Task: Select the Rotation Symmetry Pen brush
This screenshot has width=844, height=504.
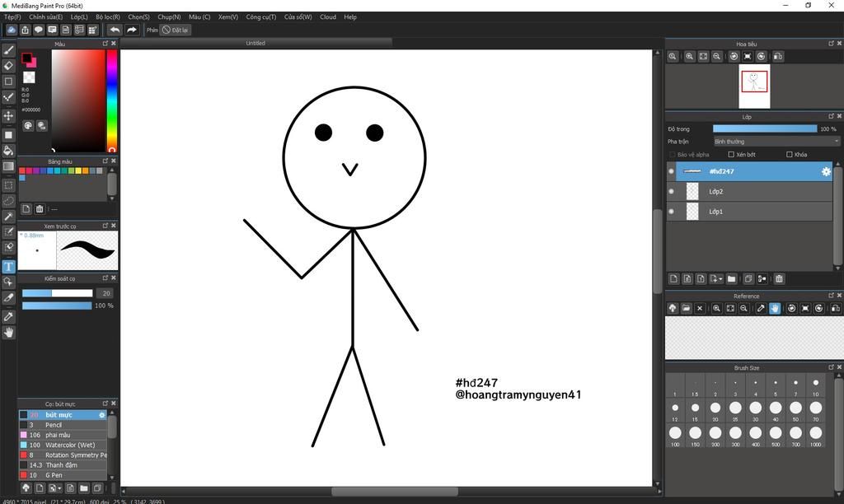Action: 63,455
